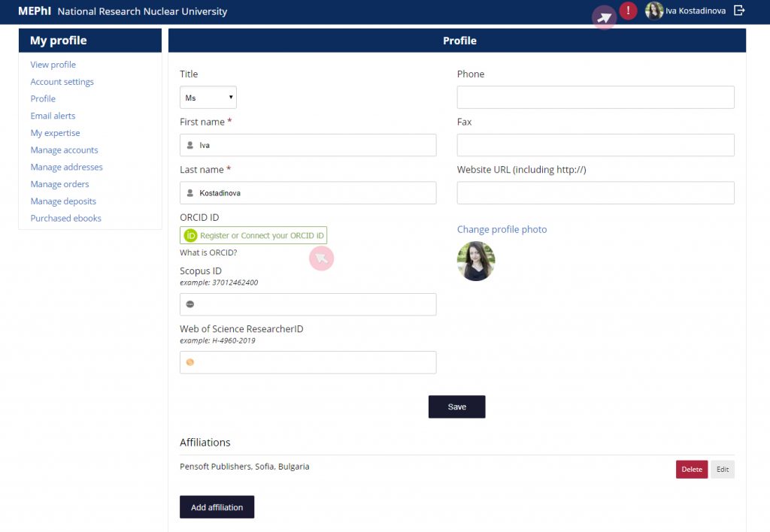770x532 pixels.
Task: Delete the Pensoft Publishers affiliation
Action: point(691,470)
